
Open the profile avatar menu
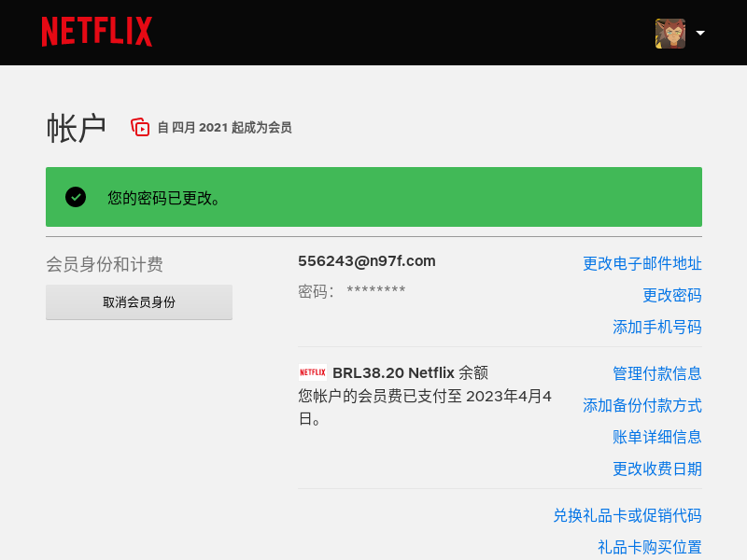[x=670, y=34]
